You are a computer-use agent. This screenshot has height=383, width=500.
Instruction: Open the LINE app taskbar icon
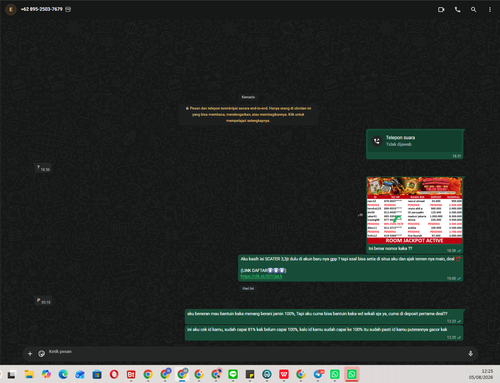233,374
